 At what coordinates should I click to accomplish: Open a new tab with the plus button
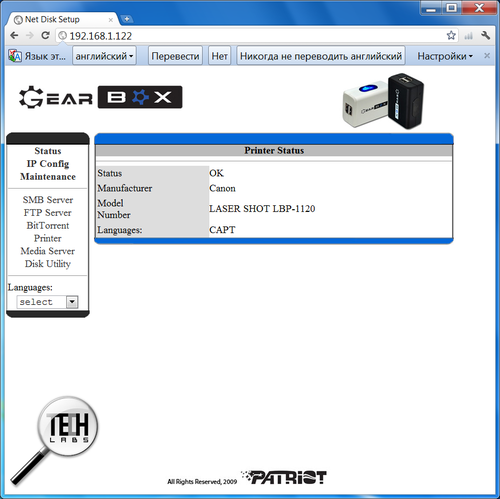coord(127,19)
